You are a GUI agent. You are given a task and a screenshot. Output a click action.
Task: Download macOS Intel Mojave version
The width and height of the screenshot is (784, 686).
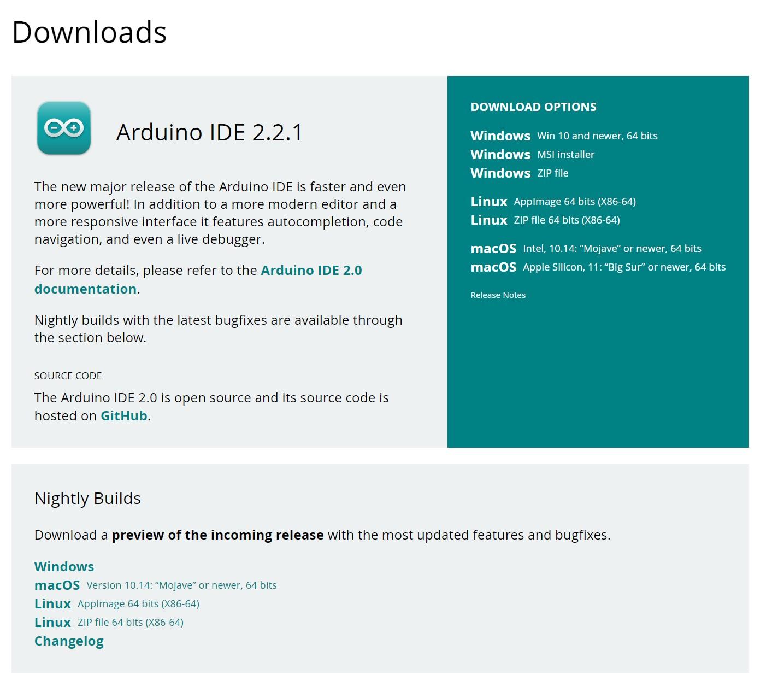tap(586, 248)
